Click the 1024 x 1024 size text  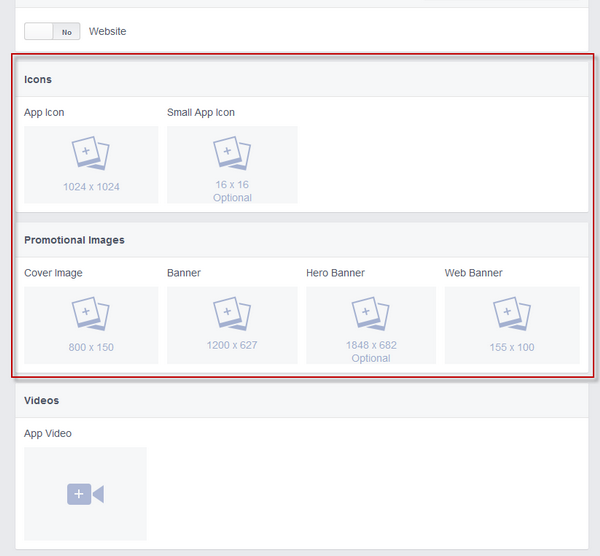(90, 186)
